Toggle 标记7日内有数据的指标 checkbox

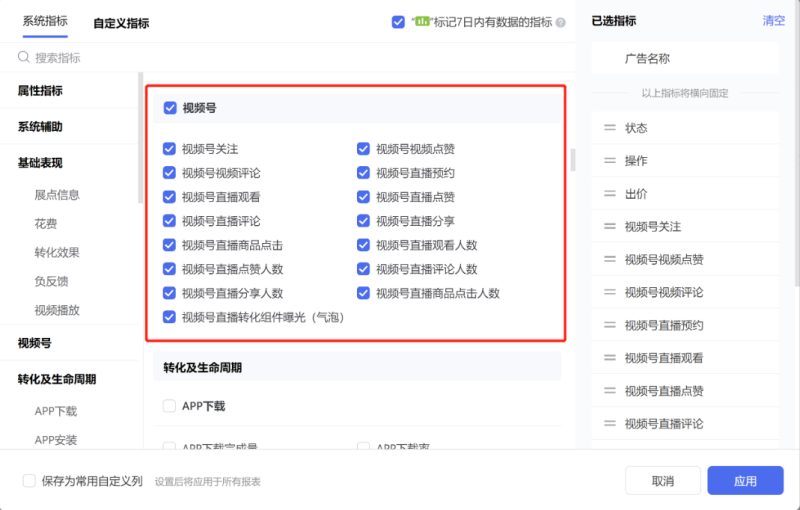pyautogui.click(x=398, y=22)
